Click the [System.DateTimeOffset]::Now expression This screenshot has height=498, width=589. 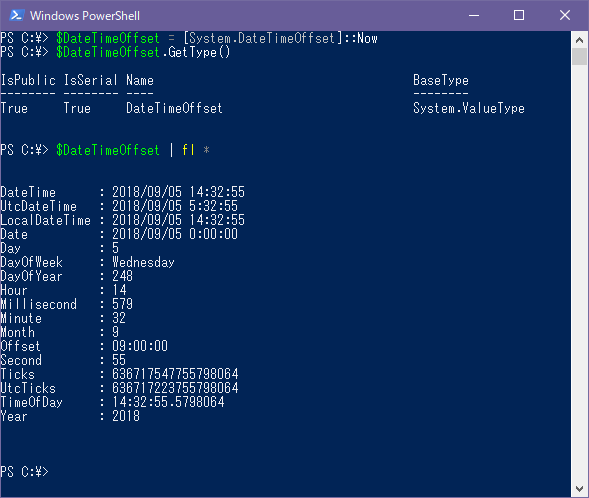click(x=280, y=38)
